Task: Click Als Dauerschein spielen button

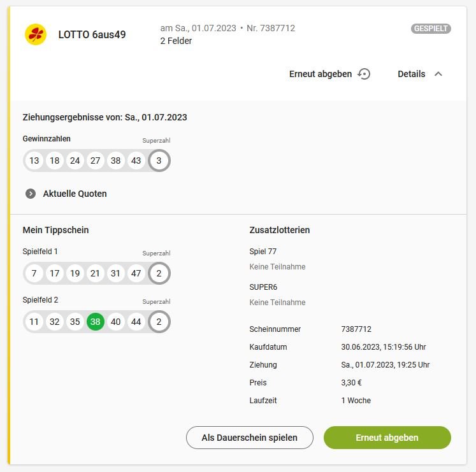Action: (x=250, y=438)
